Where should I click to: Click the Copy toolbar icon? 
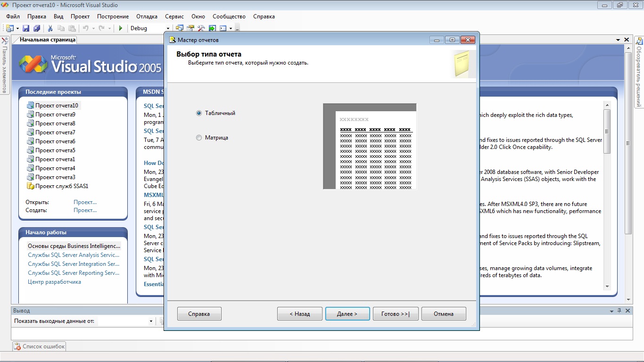coord(61,28)
